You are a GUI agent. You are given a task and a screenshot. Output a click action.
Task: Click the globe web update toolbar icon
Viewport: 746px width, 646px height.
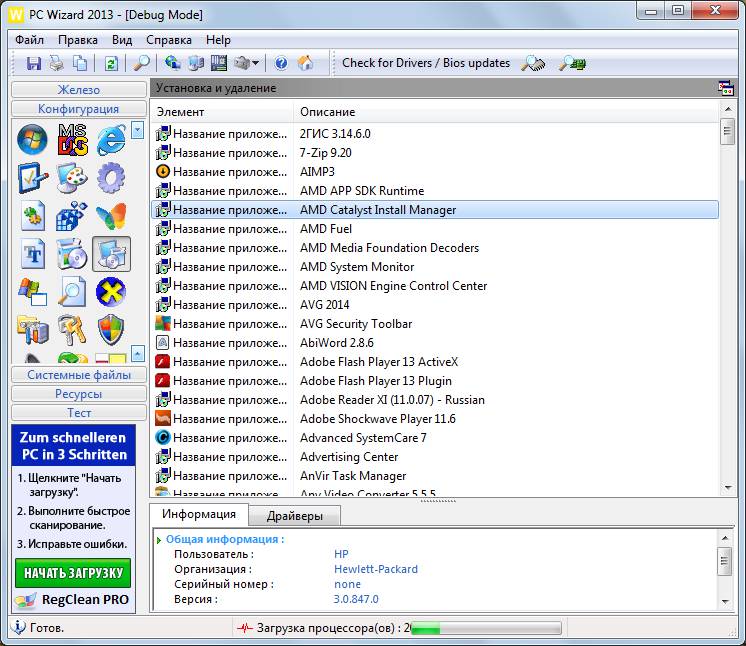(x=172, y=63)
